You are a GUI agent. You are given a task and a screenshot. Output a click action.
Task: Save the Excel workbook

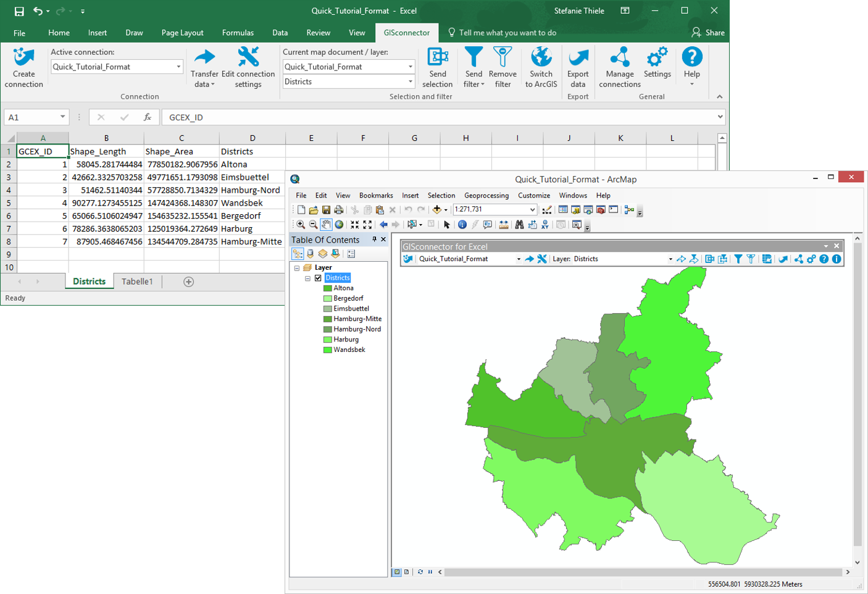19,11
